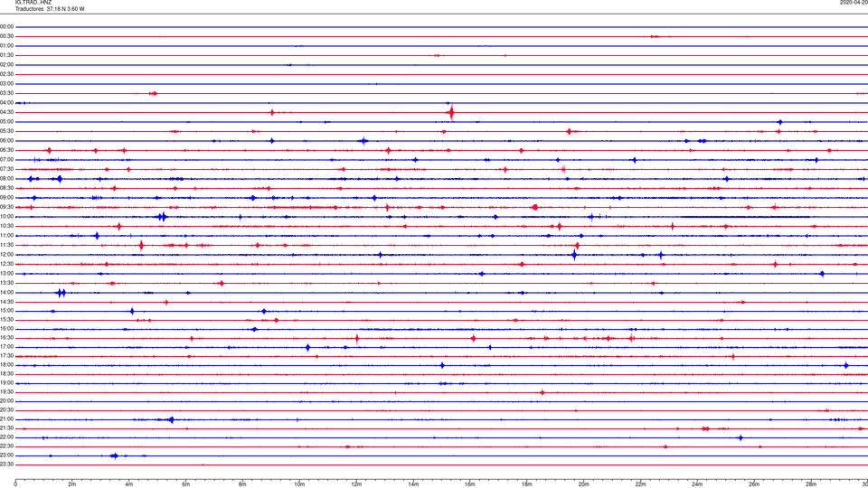868x488 pixels.
Task: Click the station code IG.TRAD..HNZ header
Action: coord(33,3)
